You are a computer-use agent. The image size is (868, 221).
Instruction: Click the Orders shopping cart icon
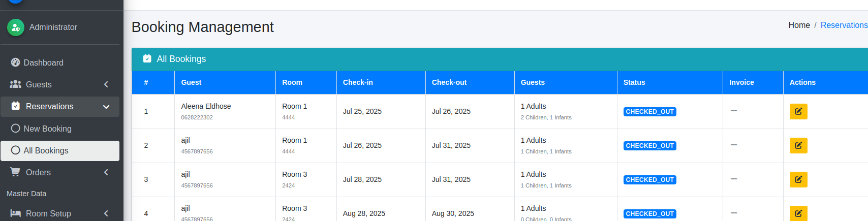[x=15, y=172]
